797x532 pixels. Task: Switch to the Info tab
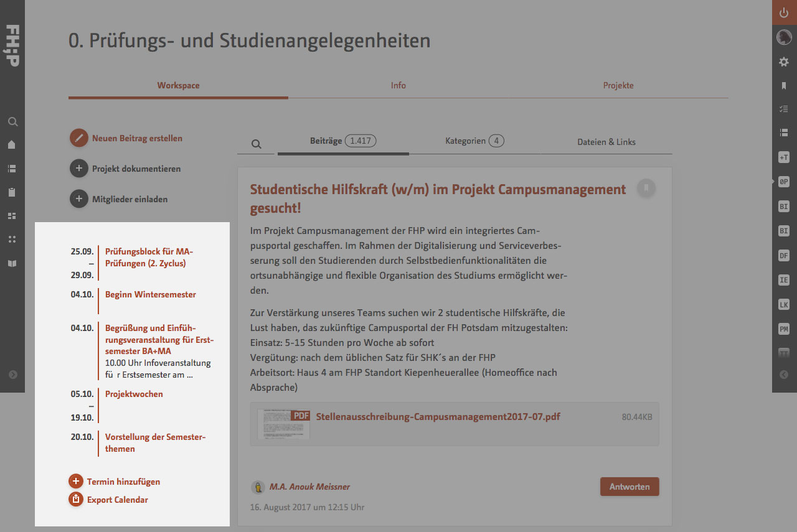click(x=398, y=85)
